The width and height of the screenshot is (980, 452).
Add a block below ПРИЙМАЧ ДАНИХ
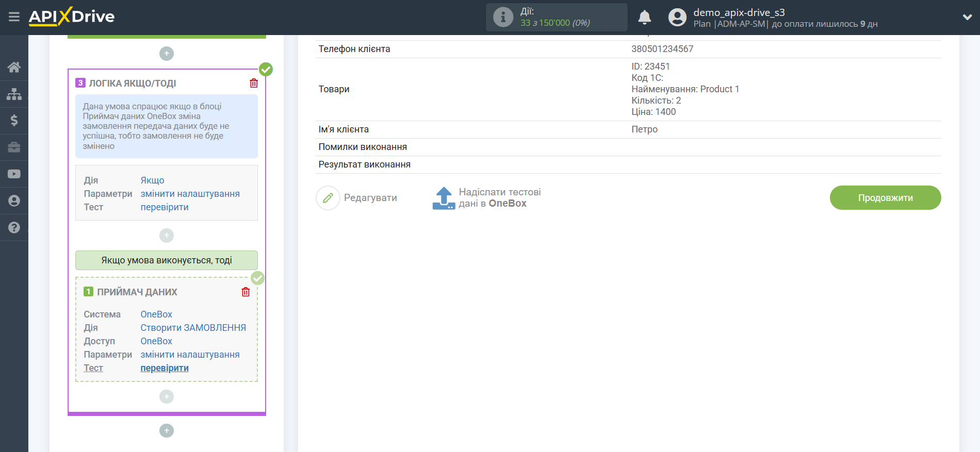tap(167, 396)
